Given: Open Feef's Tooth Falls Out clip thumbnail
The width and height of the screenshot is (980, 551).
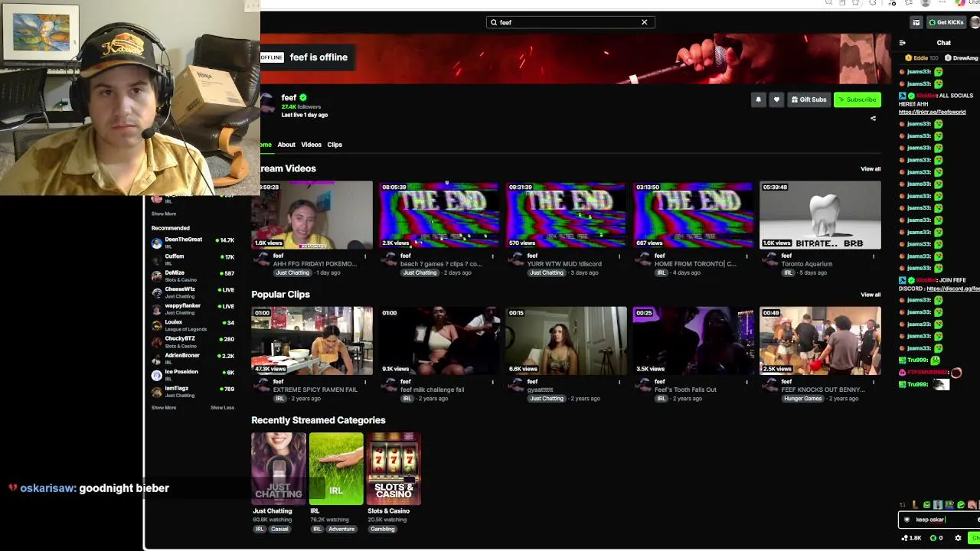Looking at the screenshot, I should point(693,341).
